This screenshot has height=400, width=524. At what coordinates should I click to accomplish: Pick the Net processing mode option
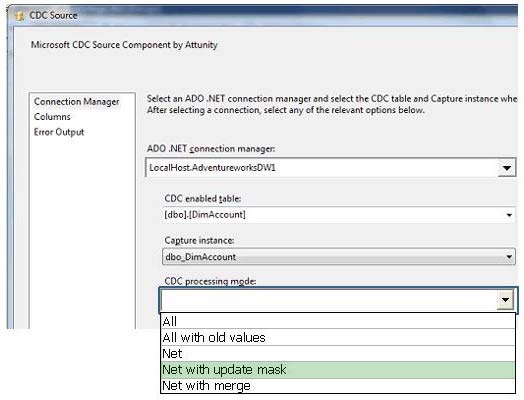(x=338, y=354)
